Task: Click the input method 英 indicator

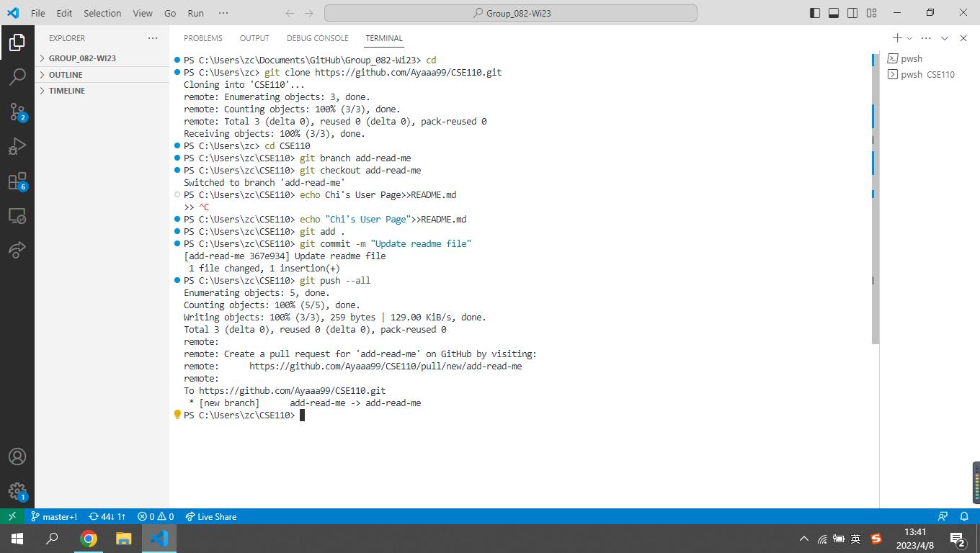Action: [856, 539]
